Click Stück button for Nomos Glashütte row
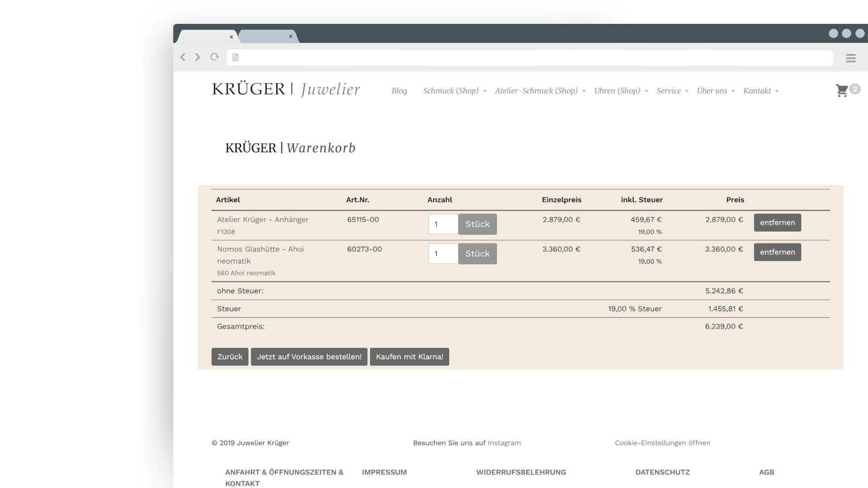 click(477, 253)
